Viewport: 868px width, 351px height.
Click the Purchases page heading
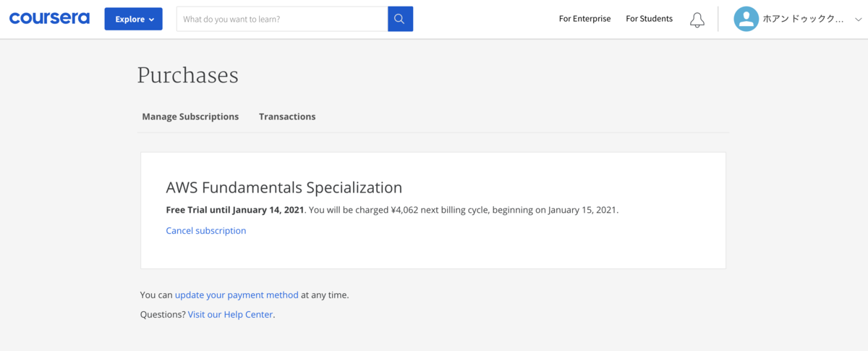(x=187, y=75)
